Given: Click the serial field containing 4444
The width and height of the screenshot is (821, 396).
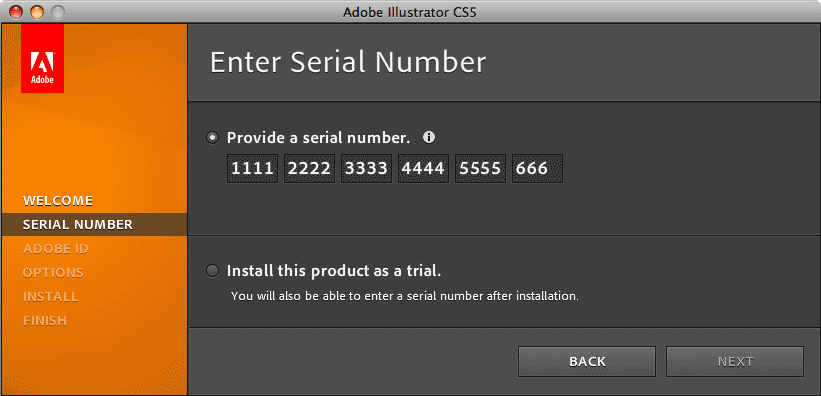Looking at the screenshot, I should (424, 169).
